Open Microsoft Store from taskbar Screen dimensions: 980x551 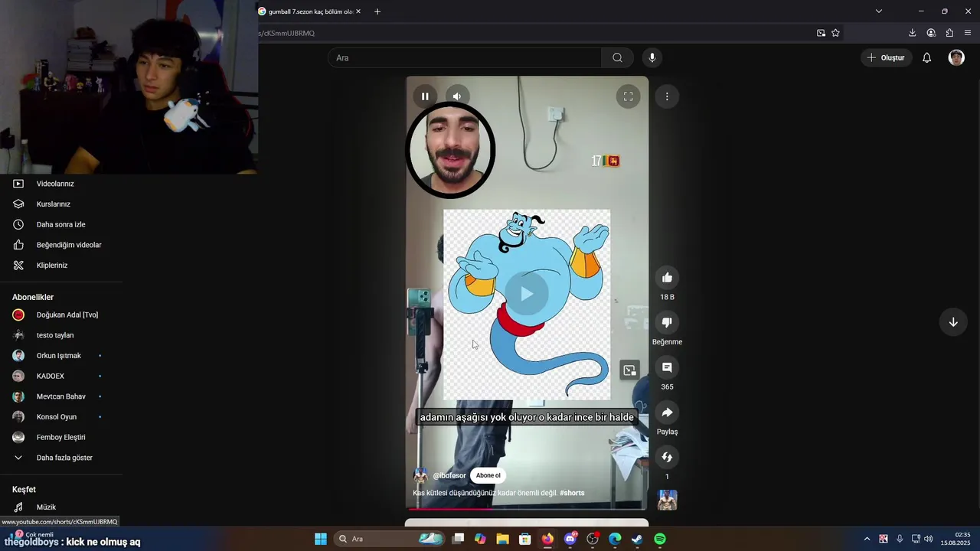coord(525,539)
